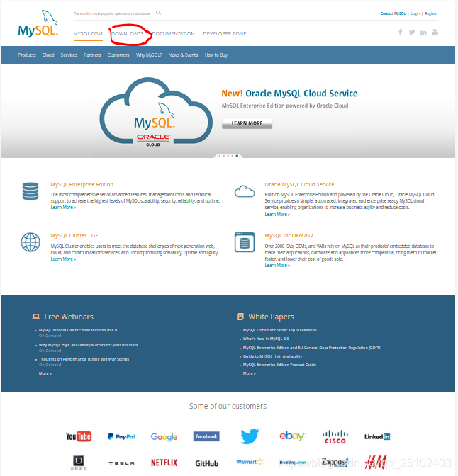
Task: Open the DEVELOPER ZONE tab
Action: coord(225,34)
